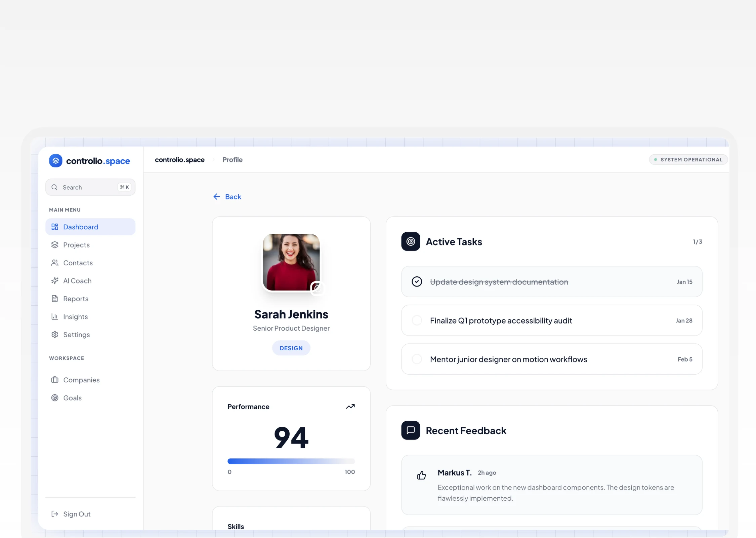756x538 pixels.
Task: Click the Recent Feedback chat icon
Action: (x=410, y=430)
